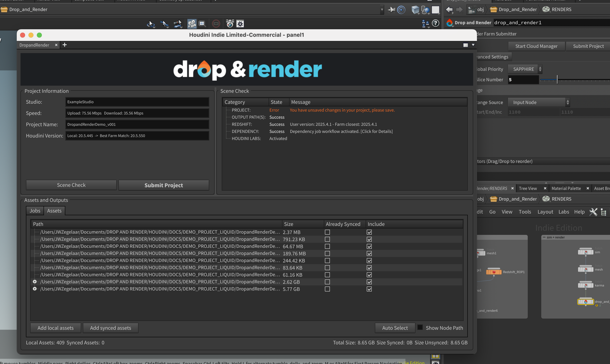Image resolution: width=610 pixels, height=364 pixels.
Task: Click the blue circular follow selection icon
Action: (401, 10)
